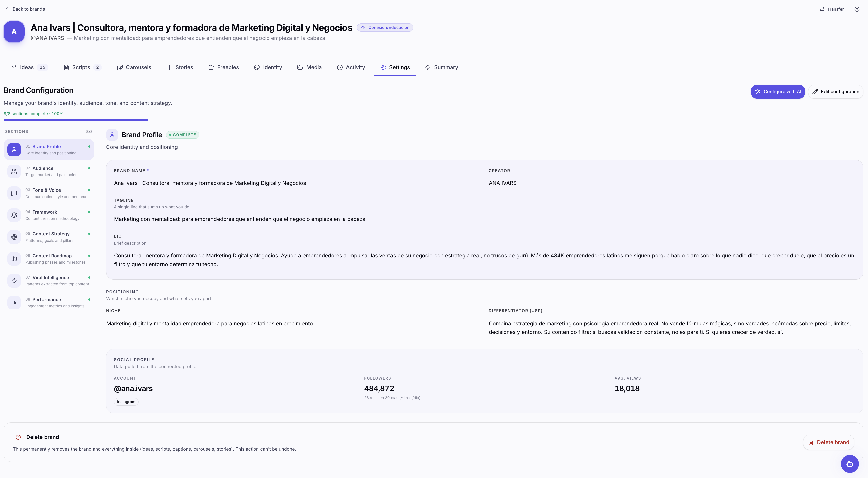
Task: Open the assistant bot floating icon
Action: coord(850,464)
